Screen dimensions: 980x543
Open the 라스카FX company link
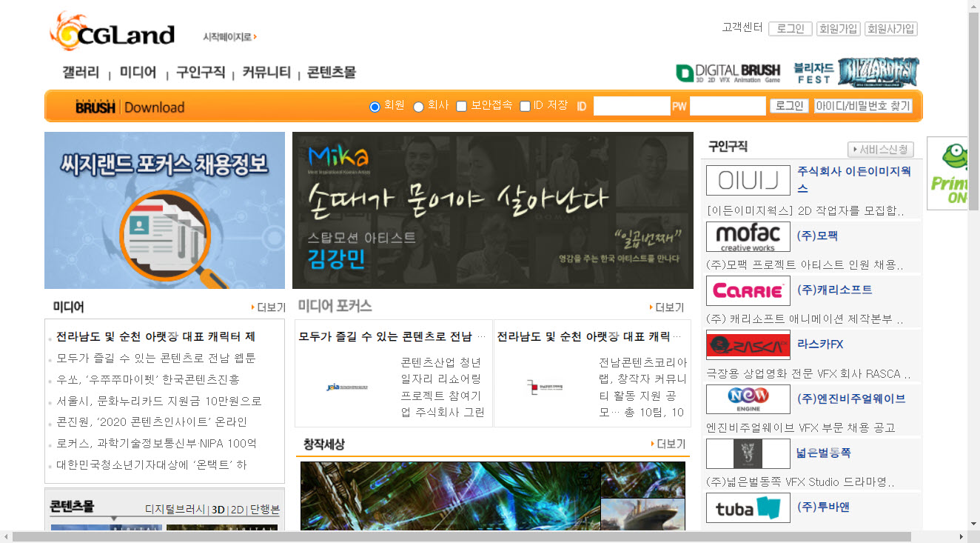820,344
